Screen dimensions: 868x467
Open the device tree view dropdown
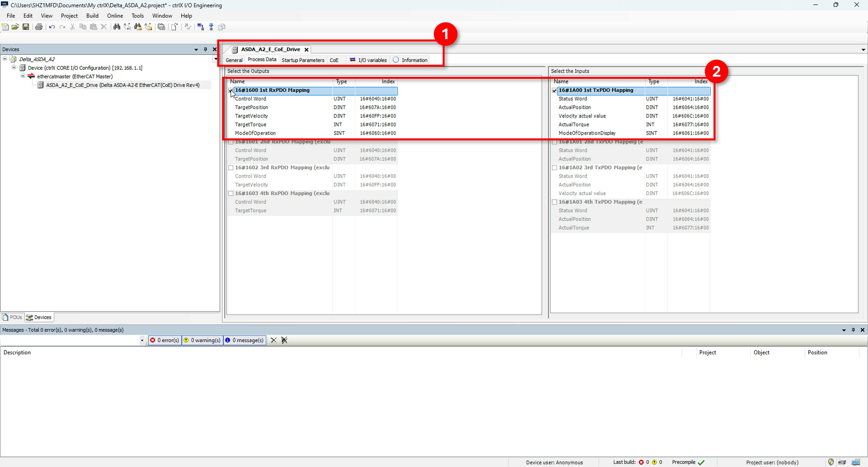[x=216, y=59]
